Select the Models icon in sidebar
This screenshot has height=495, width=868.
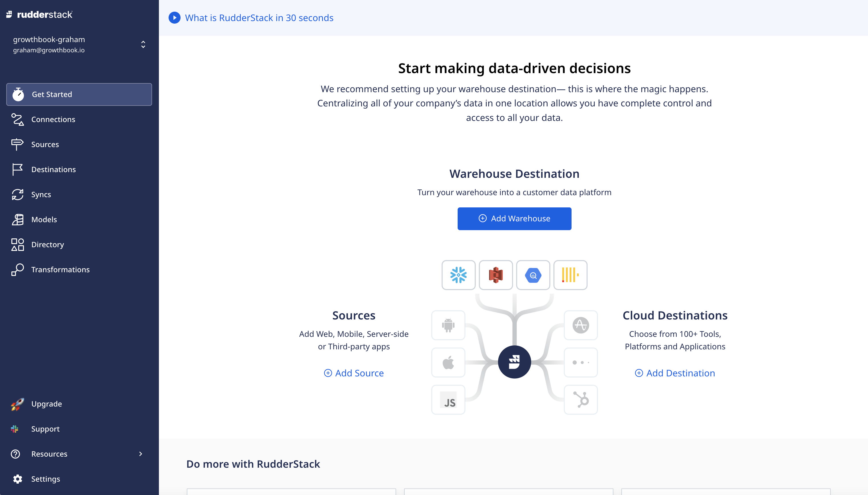(x=17, y=219)
